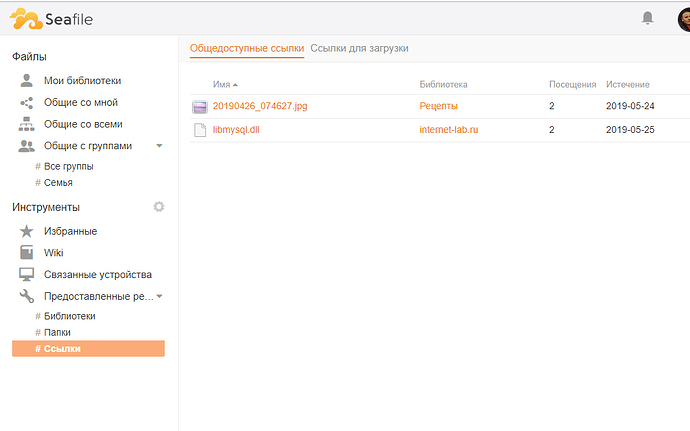Viewport: 690px width, 431px height.
Task: Collapse the Общие с группами section arrow
Action: [x=159, y=146]
